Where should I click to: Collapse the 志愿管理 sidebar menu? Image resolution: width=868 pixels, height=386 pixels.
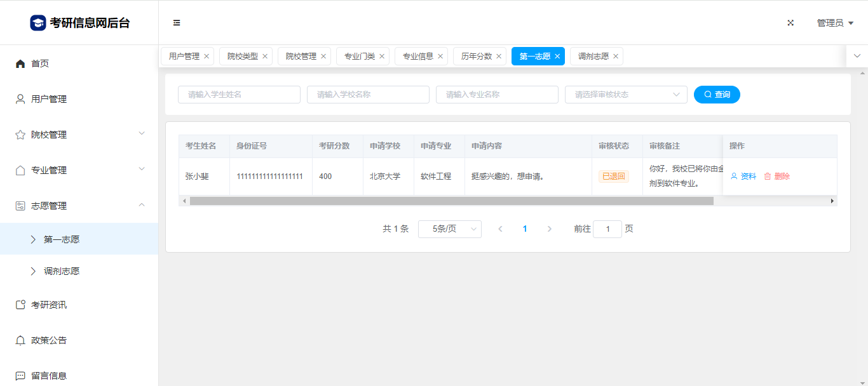point(79,206)
